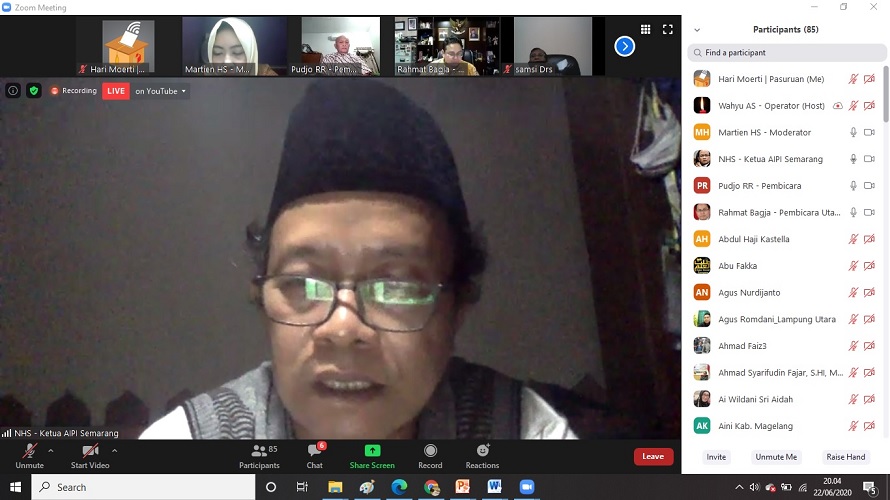This screenshot has width=890, height=500.
Task: Click the Participants icon in toolbar
Action: point(259,451)
